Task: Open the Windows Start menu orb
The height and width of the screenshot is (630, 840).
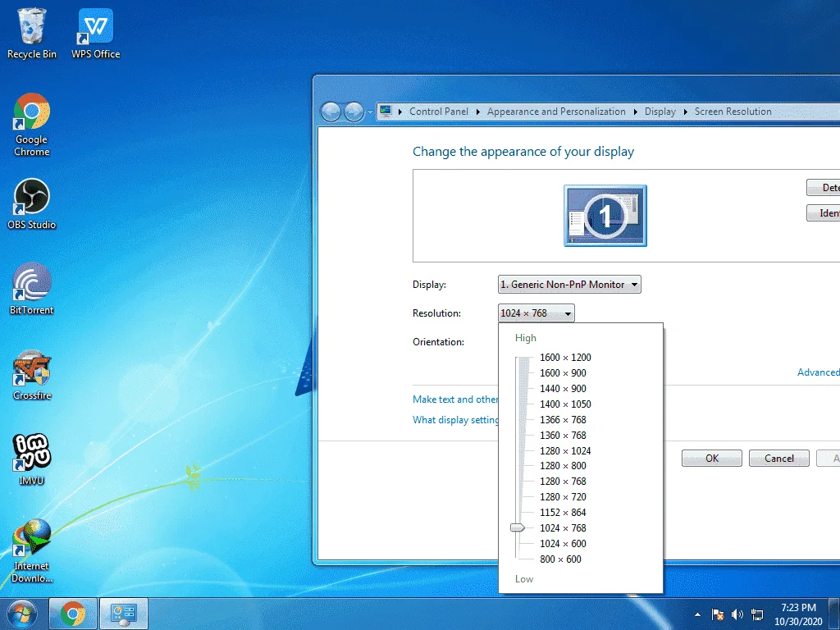Action: coord(22,614)
